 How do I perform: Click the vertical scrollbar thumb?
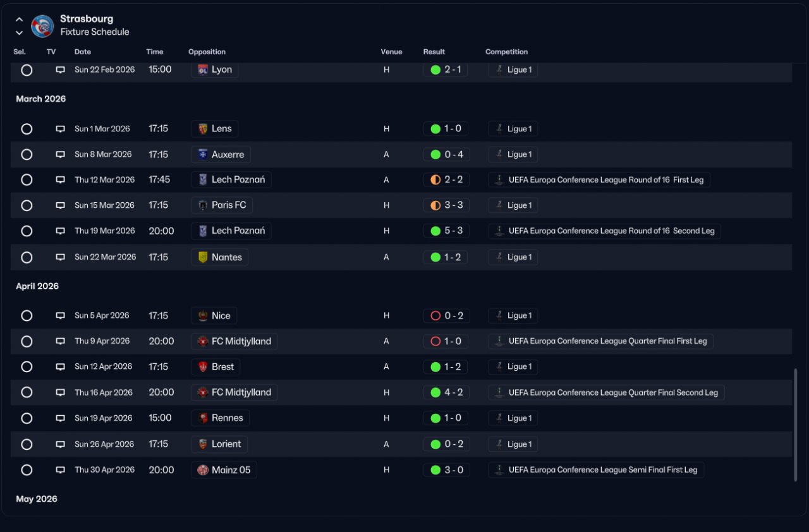click(795, 425)
